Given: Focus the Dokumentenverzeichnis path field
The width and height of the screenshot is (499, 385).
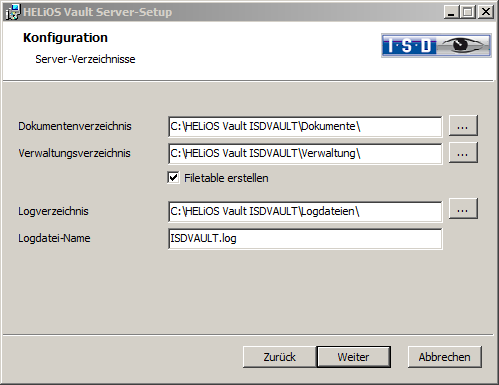Looking at the screenshot, I should [x=305, y=127].
